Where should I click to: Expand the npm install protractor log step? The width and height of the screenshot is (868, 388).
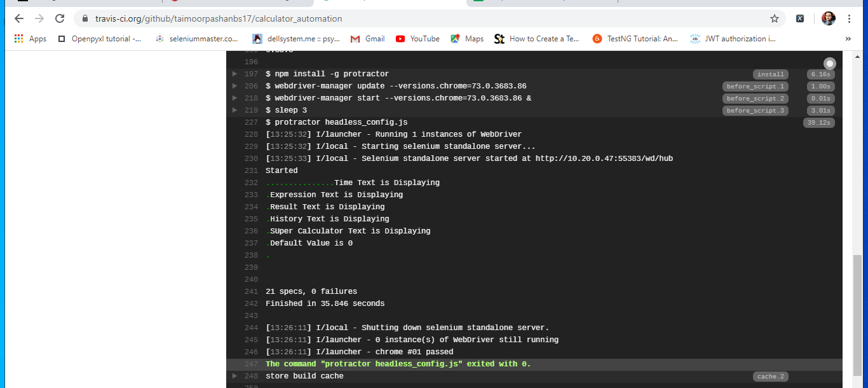(x=235, y=74)
